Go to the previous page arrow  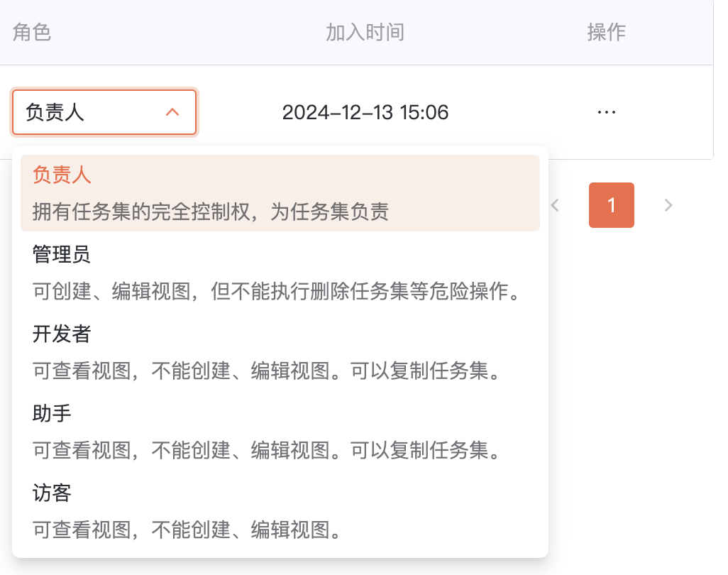point(555,206)
